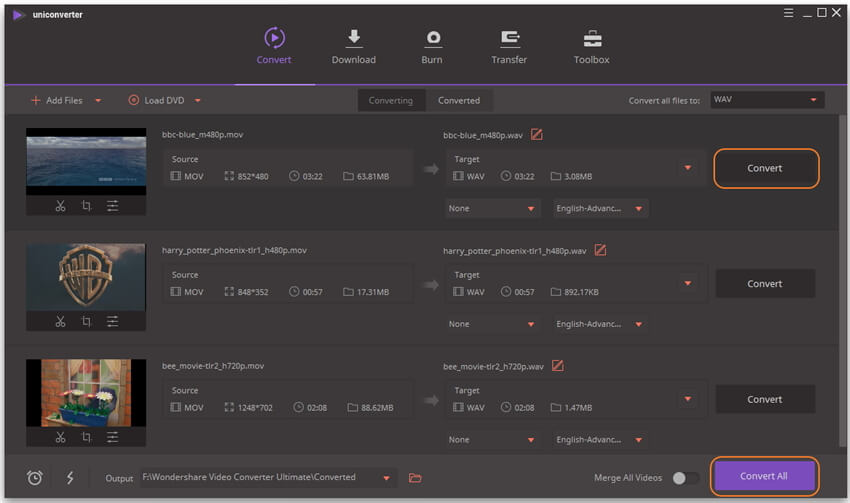Viewport: 850px width, 503px height.
Task: Convert the bee_movie file
Action: click(x=765, y=399)
